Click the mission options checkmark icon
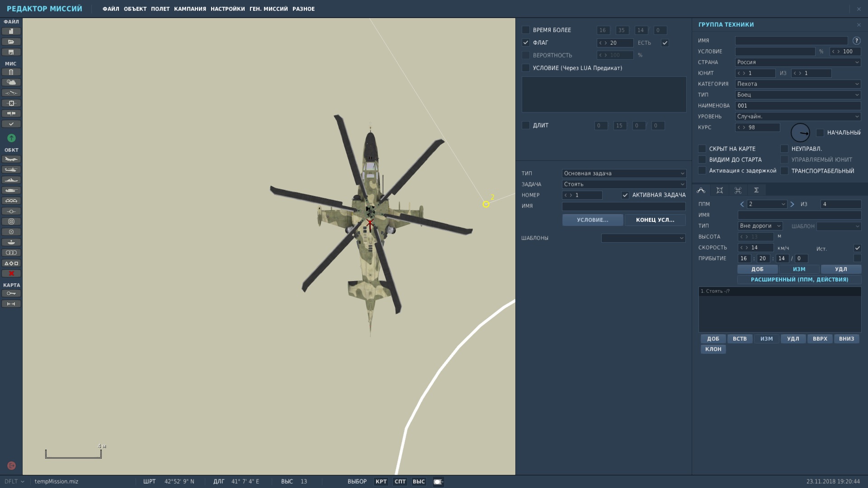868x488 pixels. tap(11, 124)
